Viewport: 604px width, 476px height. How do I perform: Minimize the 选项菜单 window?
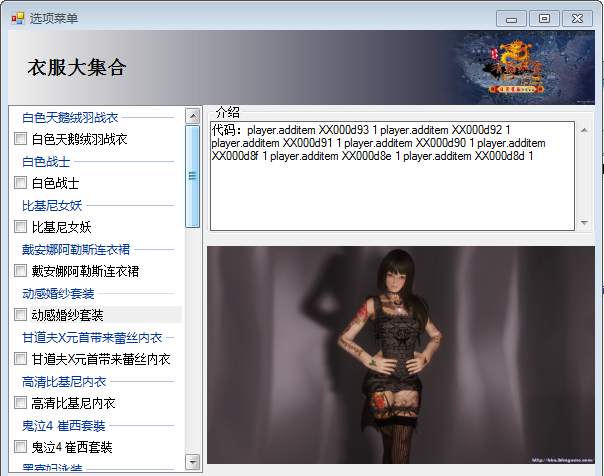pyautogui.click(x=512, y=18)
